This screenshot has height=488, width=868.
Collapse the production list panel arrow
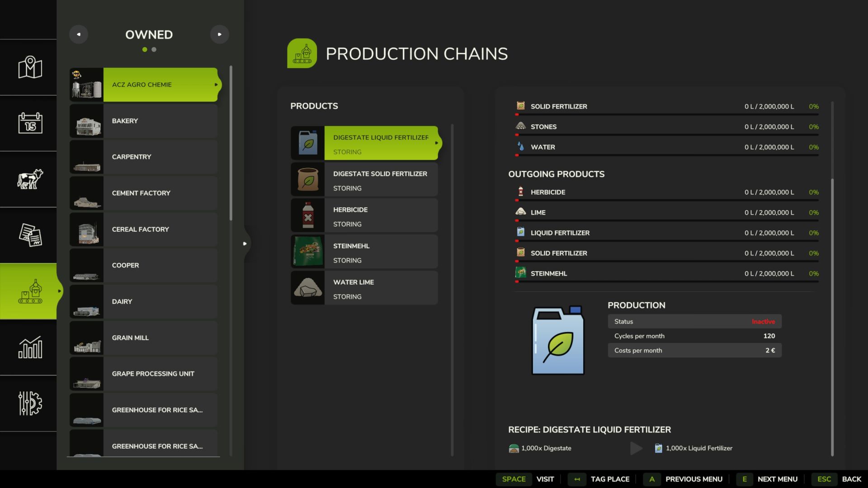pos(245,244)
